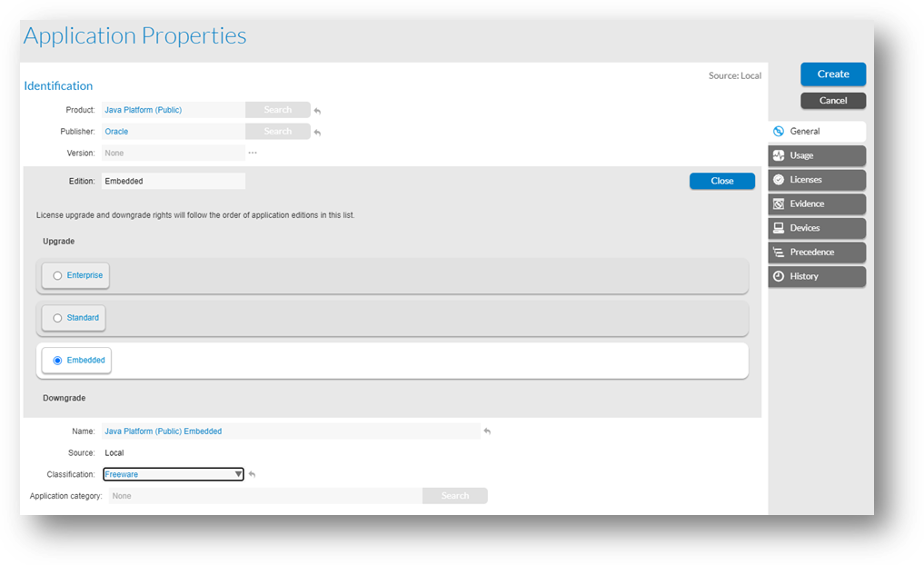924x565 pixels.
Task: Switch to the General tab
Action: (x=817, y=132)
